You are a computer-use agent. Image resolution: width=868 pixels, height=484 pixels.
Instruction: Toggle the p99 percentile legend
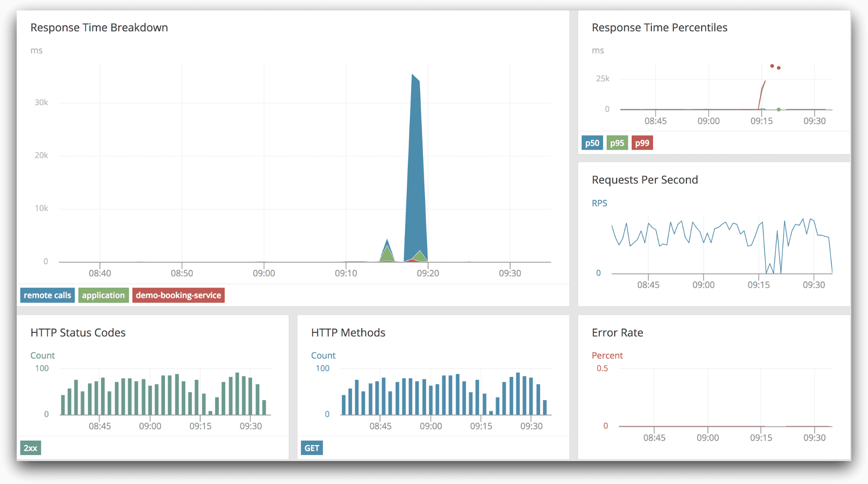pyautogui.click(x=642, y=143)
